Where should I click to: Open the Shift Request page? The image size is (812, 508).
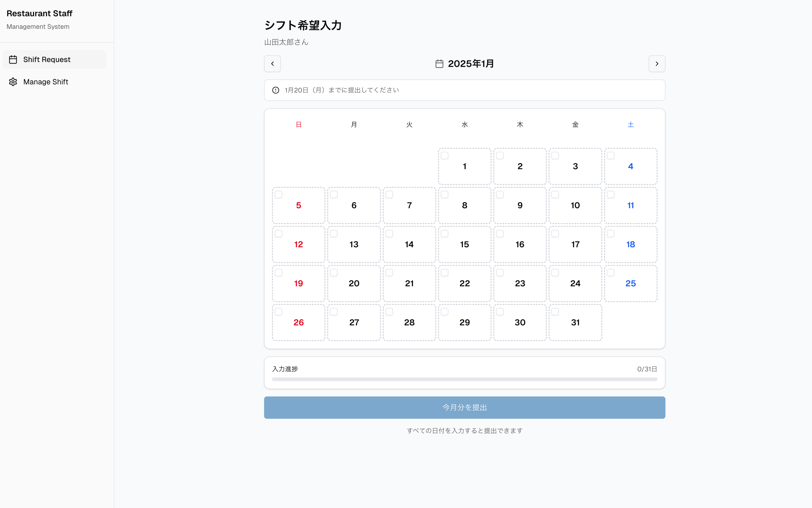point(47,59)
